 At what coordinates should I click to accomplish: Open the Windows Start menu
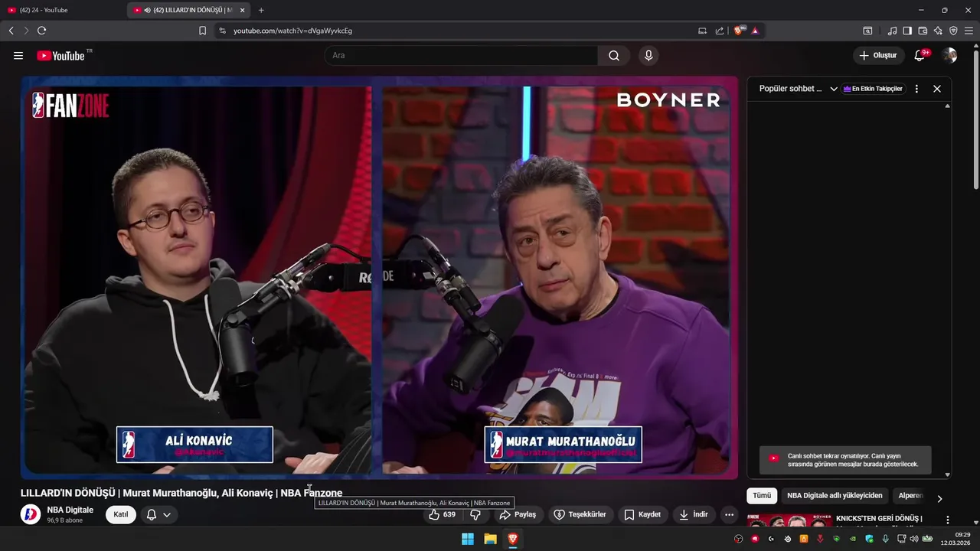tap(467, 539)
